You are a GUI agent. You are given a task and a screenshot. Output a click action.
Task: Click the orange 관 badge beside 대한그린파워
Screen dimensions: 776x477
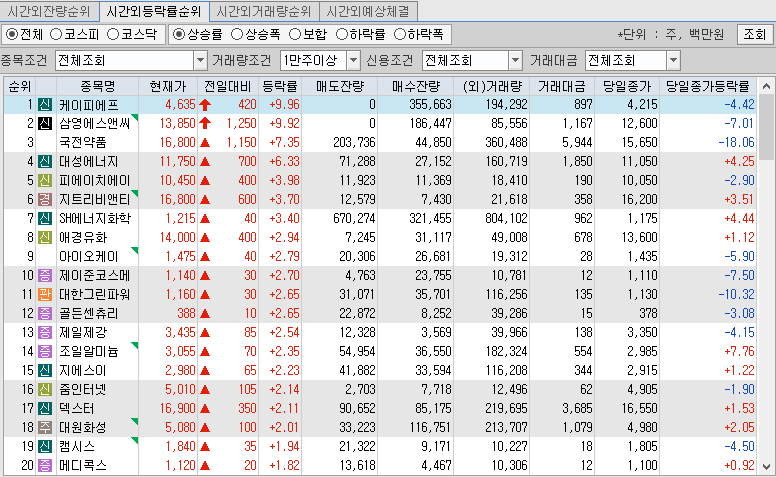click(x=45, y=294)
